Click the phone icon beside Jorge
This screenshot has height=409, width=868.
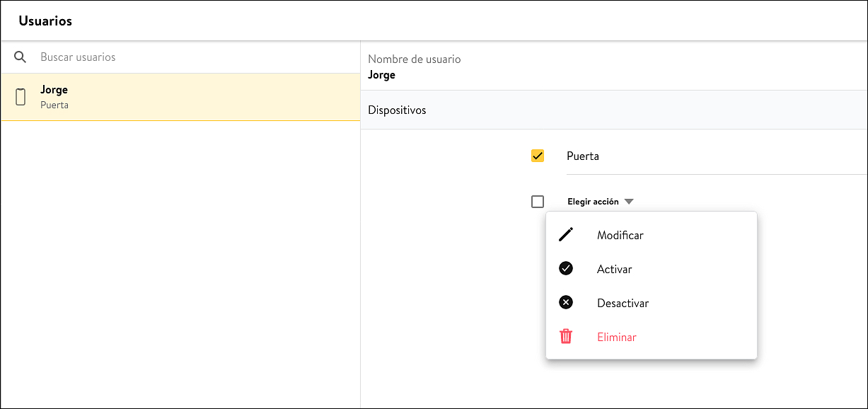click(x=21, y=97)
